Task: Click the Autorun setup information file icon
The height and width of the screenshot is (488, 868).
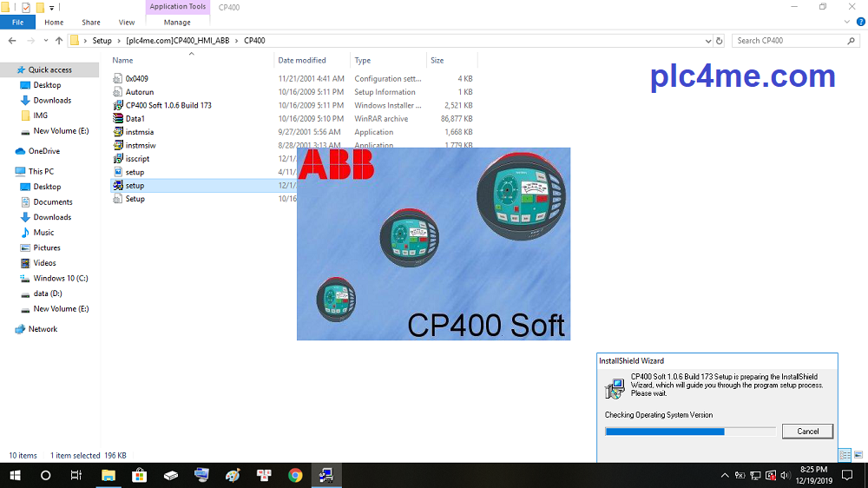Action: tap(119, 91)
